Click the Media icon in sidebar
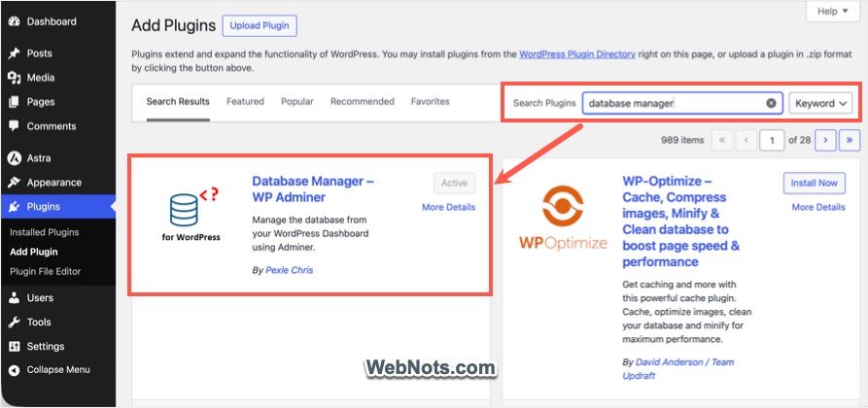868x408 pixels. pyautogui.click(x=14, y=78)
